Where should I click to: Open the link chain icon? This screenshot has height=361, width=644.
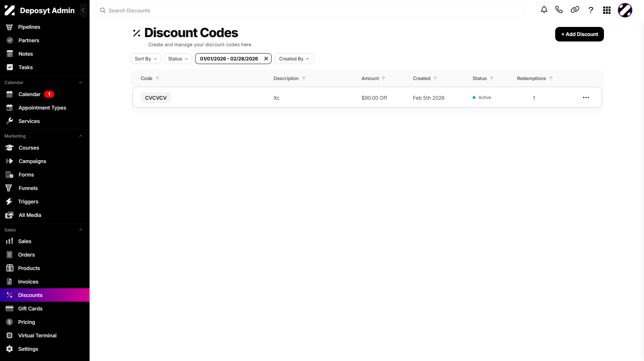click(575, 10)
